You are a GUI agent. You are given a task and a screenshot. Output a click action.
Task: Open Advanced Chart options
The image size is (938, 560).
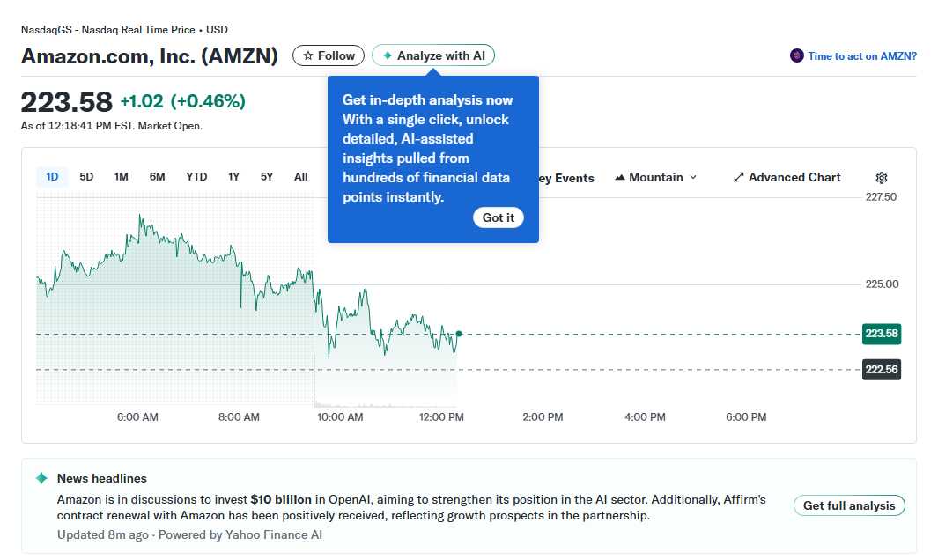pos(787,177)
